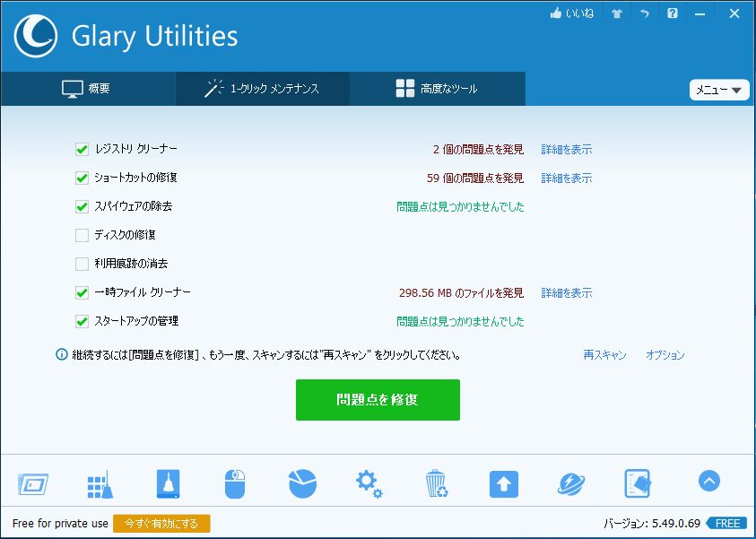Image resolution: width=756 pixels, height=539 pixels.
Task: Click 詳細を表示 next to ショートカットの修復
Action: pyautogui.click(x=568, y=178)
